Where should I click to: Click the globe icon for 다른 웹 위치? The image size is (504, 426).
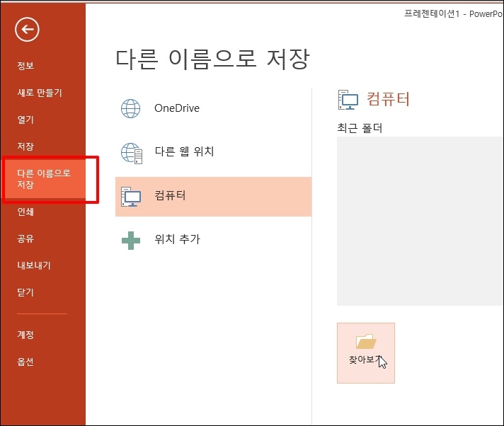132,153
